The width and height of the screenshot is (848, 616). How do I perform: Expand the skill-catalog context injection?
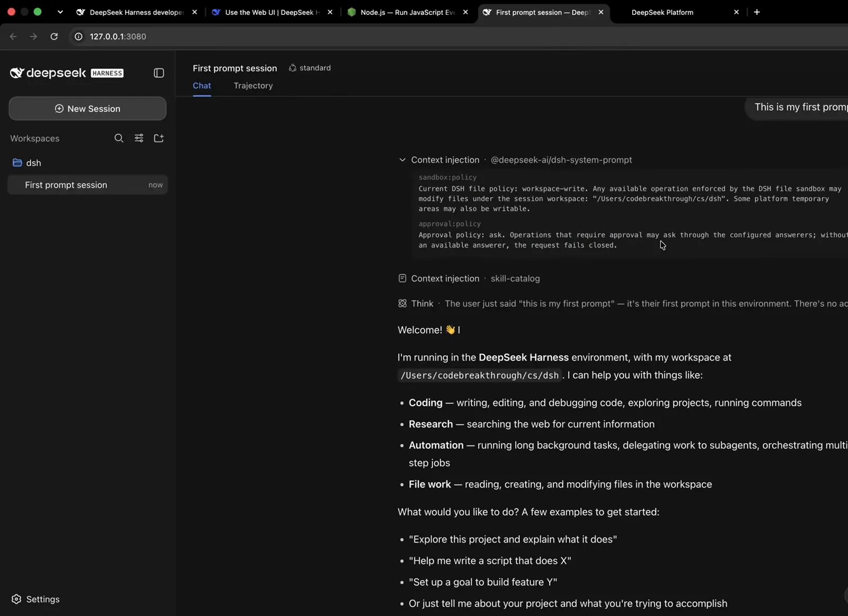[x=469, y=278]
